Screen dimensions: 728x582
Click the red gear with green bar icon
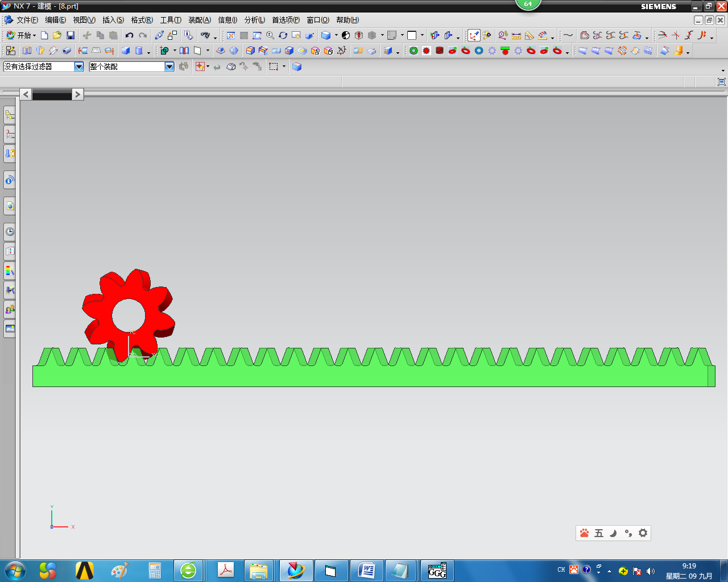505,51
